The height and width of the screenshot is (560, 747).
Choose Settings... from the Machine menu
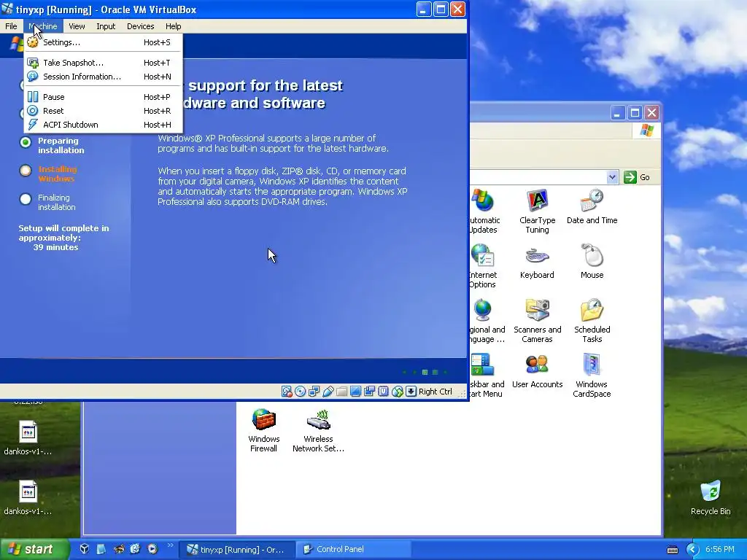(x=104, y=42)
